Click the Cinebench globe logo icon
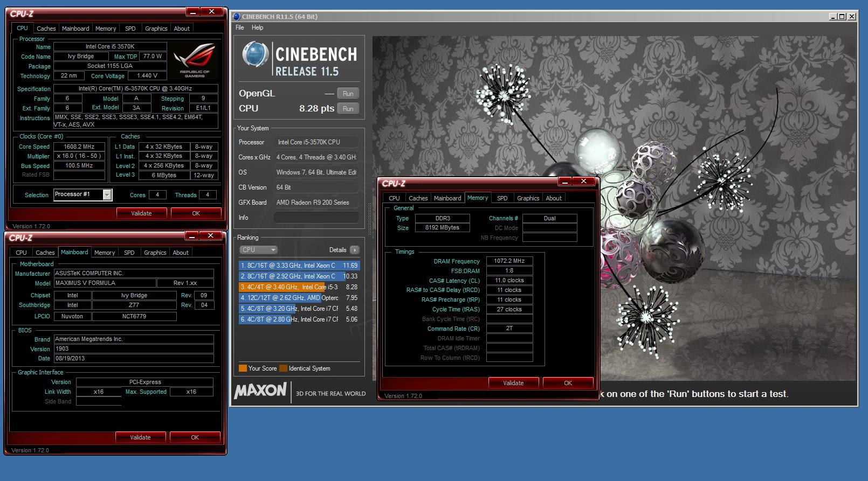Screen dimensions: 868x481 pyautogui.click(x=255, y=54)
